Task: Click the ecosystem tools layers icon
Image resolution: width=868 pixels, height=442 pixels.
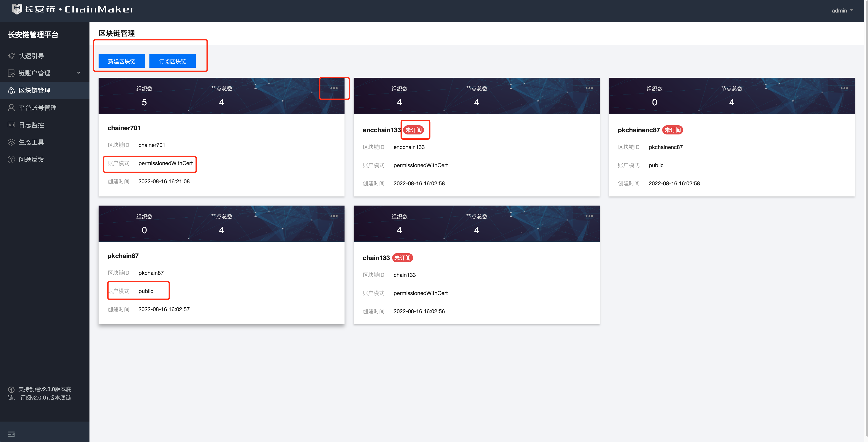Action: [x=11, y=142]
